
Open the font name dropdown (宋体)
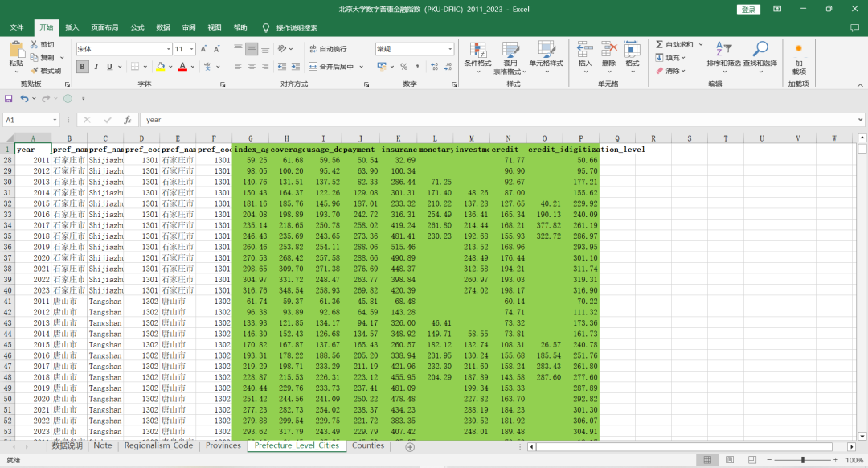(168, 49)
